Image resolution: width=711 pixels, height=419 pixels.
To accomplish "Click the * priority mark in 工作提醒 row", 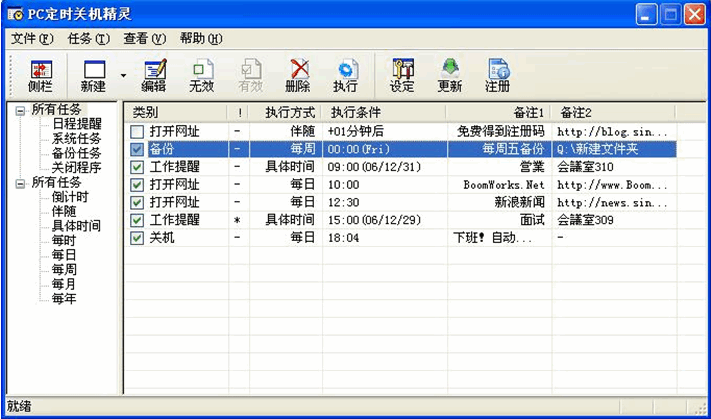I will click(237, 221).
